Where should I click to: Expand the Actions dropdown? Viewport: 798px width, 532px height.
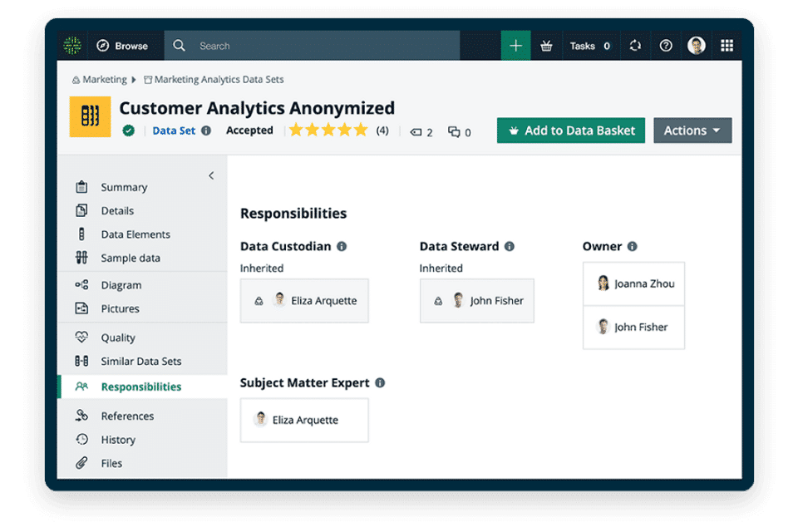click(692, 131)
